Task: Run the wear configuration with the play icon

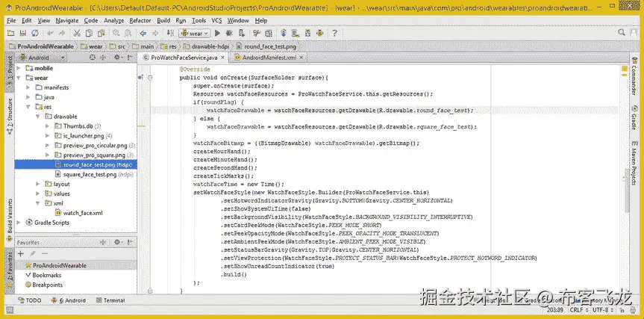Action: (x=218, y=34)
